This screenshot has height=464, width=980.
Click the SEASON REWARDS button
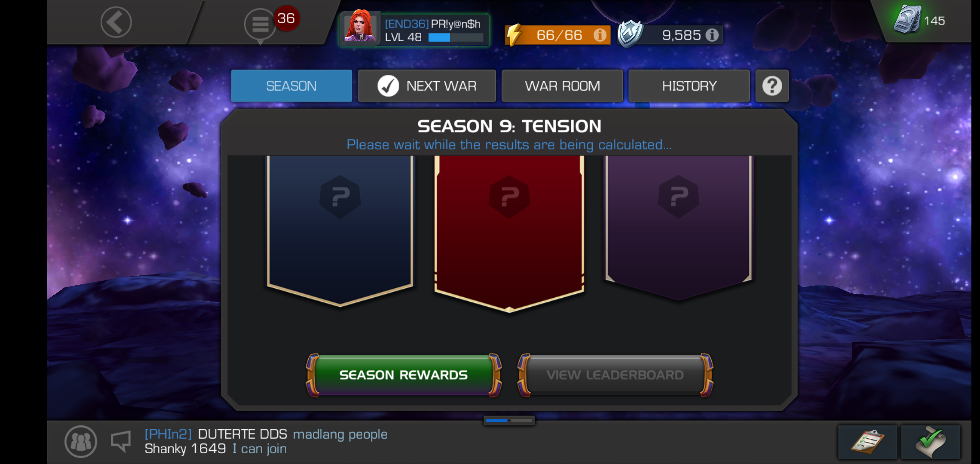tap(403, 375)
